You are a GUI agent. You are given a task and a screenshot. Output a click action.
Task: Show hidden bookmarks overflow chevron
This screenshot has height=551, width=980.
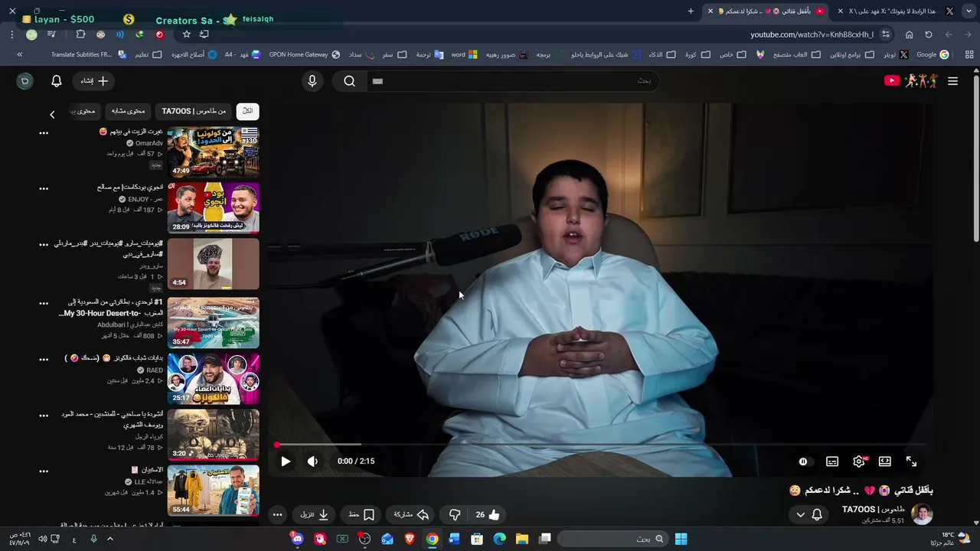(19, 54)
